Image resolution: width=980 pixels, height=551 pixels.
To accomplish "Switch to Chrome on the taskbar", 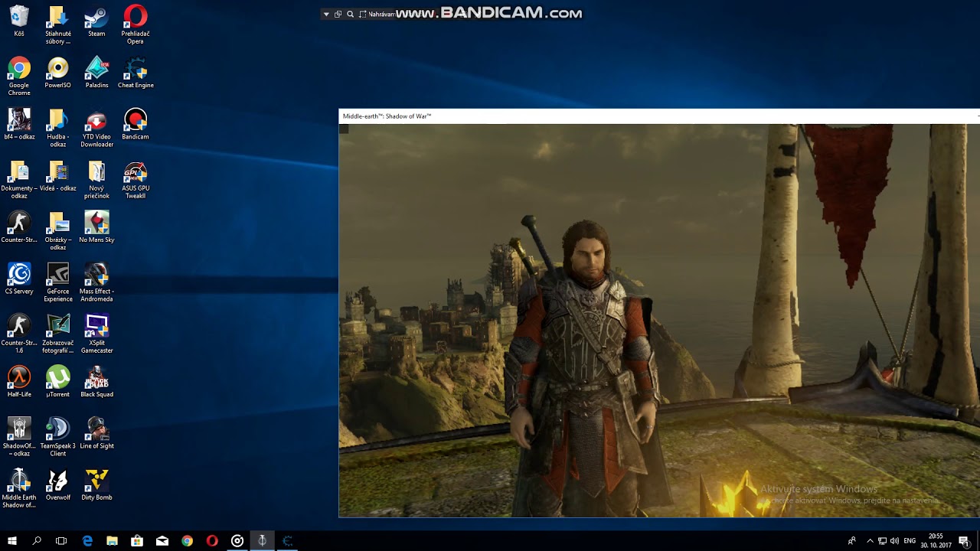I will tap(187, 540).
